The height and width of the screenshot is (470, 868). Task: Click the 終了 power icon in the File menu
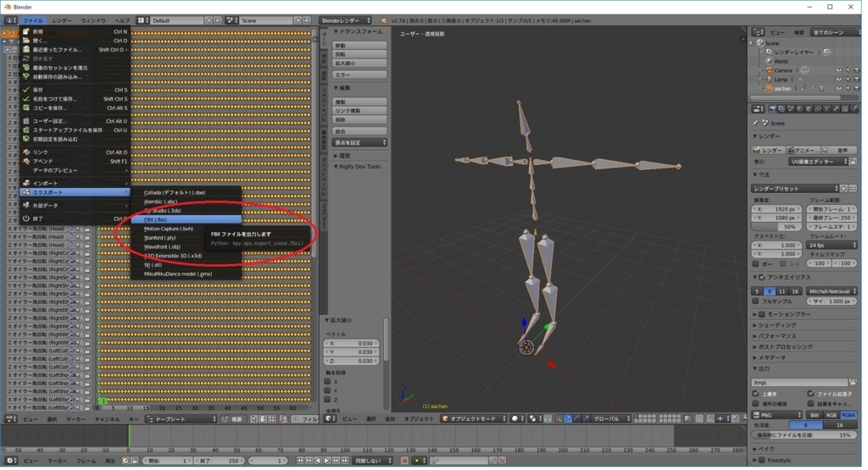point(26,218)
